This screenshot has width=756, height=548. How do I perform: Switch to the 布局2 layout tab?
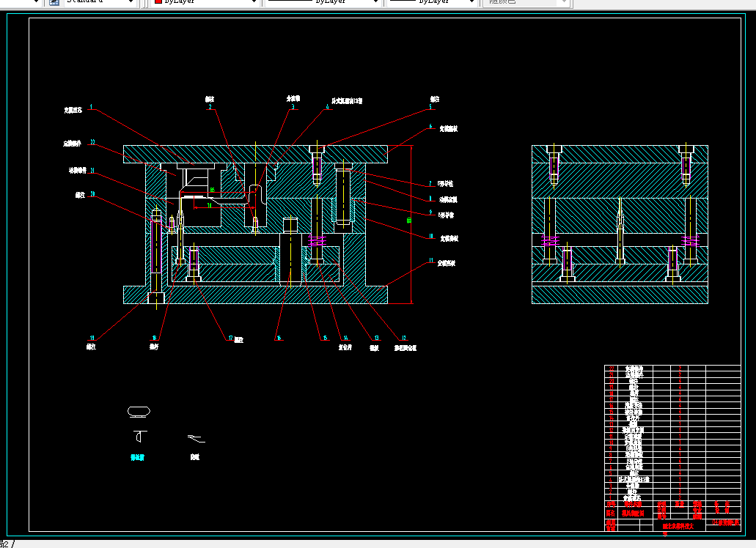(6, 544)
